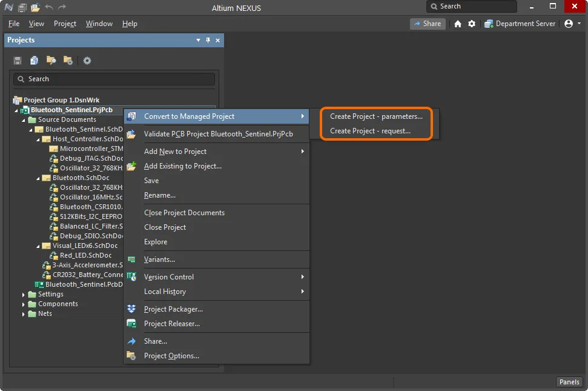The height and width of the screenshot is (391, 588).
Task: Close the Projects panel
Action: point(217,40)
